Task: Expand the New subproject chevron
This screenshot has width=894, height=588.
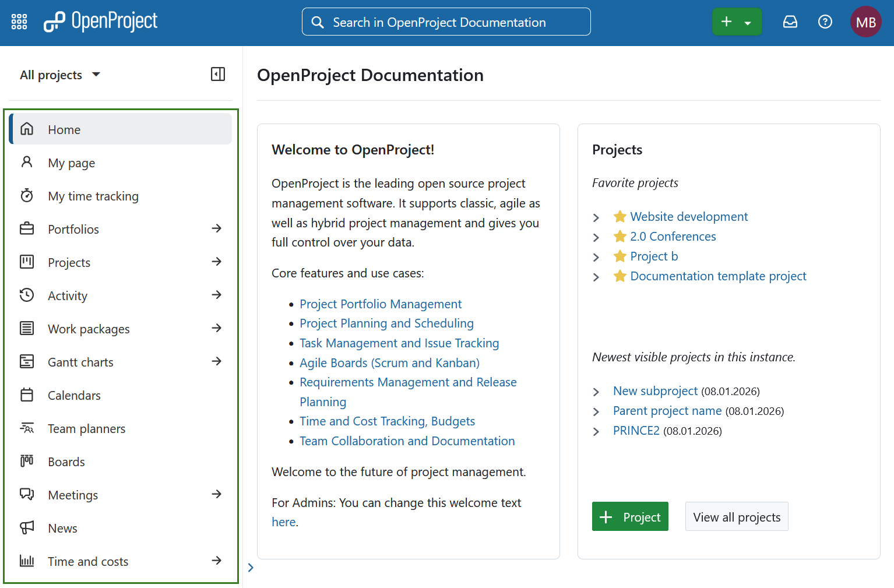Action: point(596,392)
